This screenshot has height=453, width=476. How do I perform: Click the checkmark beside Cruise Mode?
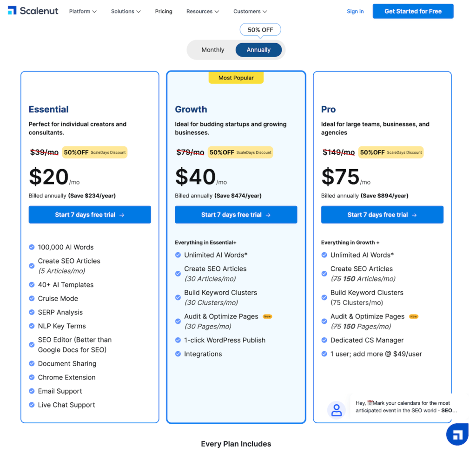[32, 298]
